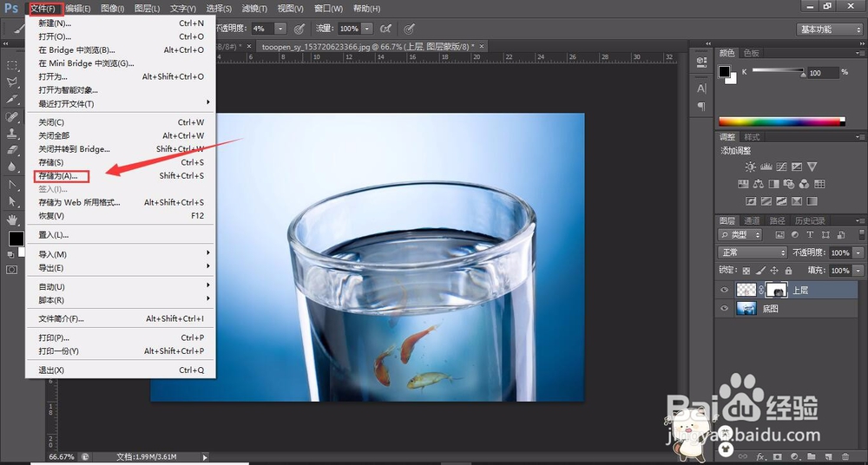This screenshot has width=868, height=465.
Task: Toggle airbrush mode in options bar
Action: pos(386,29)
